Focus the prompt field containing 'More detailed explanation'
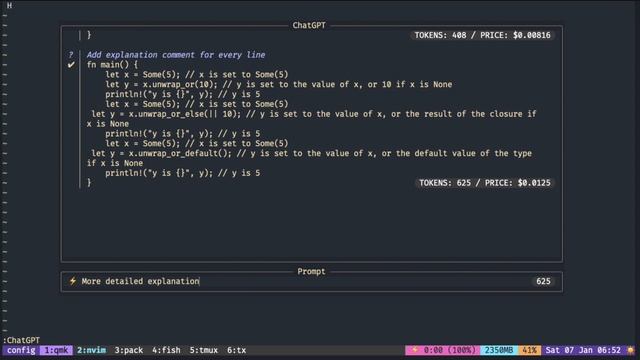 tap(311, 281)
